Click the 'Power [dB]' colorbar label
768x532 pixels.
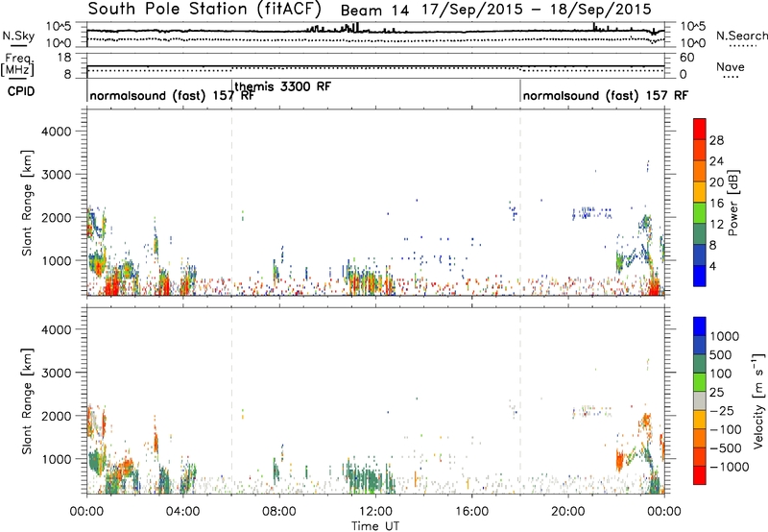[732, 203]
